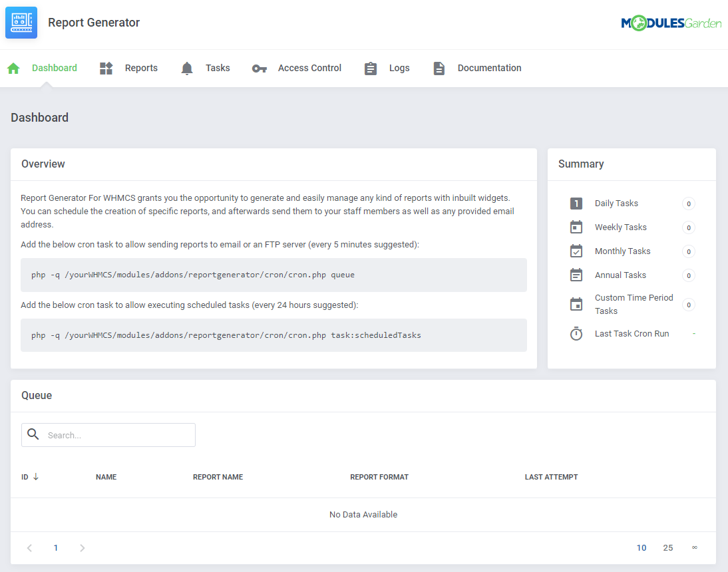Click the Monthly Tasks label
Viewport: 728px width, 572px height.
pos(623,251)
